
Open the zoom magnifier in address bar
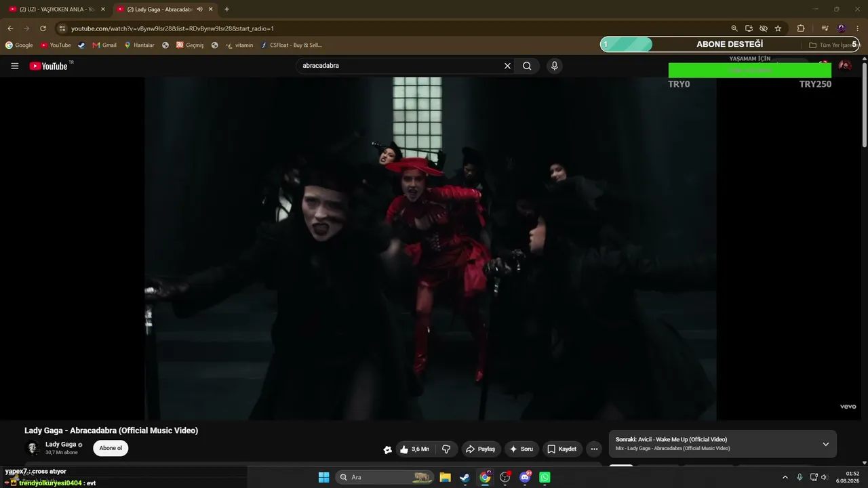click(734, 28)
